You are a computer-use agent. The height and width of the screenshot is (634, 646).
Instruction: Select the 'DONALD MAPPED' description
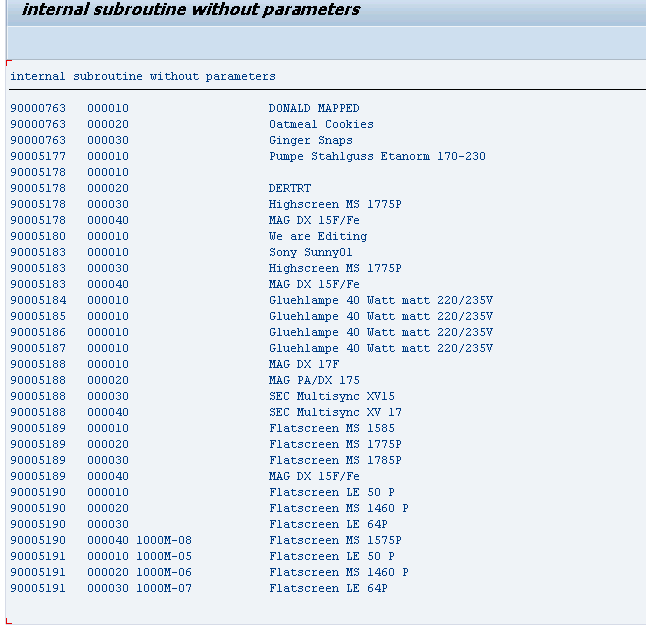[314, 108]
